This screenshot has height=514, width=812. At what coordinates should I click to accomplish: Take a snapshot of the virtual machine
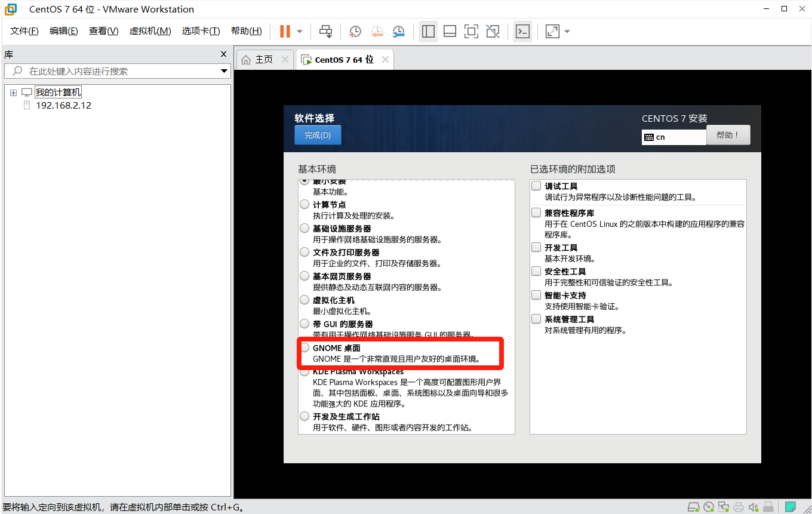(x=355, y=31)
